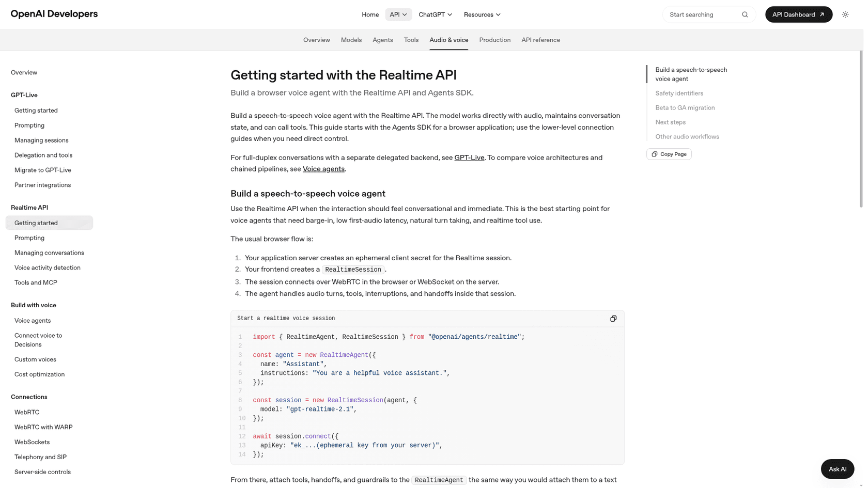This screenshot has height=488, width=868.
Task: Open Telephony and SIP sidebar page
Action: (40, 457)
